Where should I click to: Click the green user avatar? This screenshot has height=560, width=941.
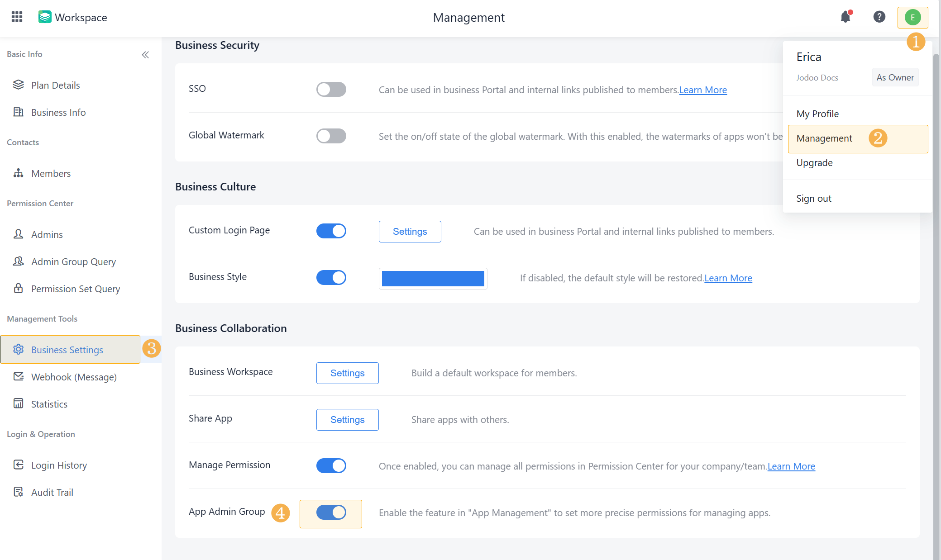tap(912, 18)
